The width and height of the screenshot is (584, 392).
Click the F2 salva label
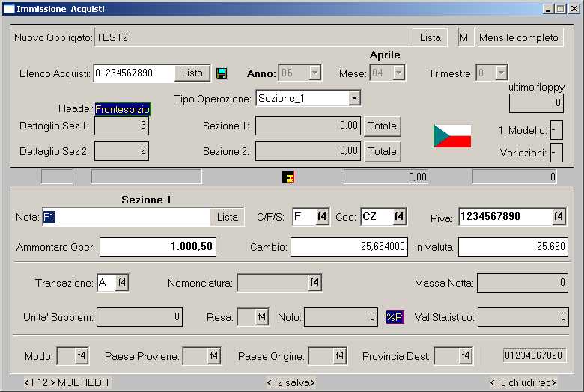point(291,382)
